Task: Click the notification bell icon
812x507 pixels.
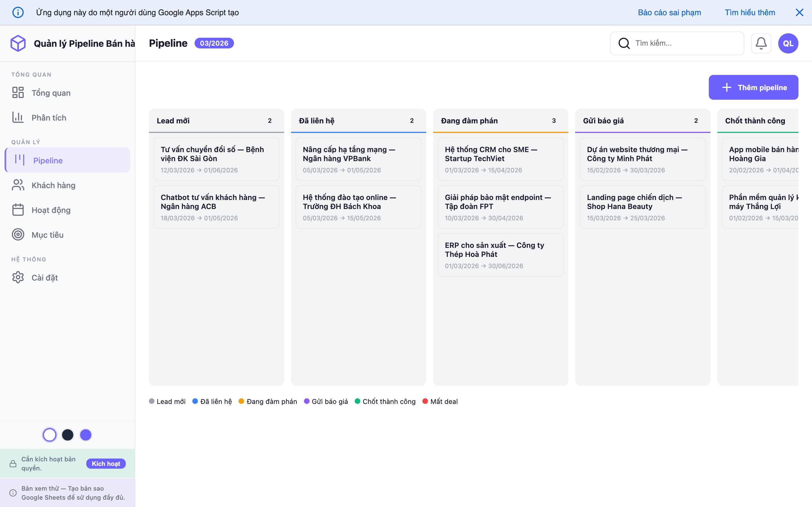Action: [761, 43]
